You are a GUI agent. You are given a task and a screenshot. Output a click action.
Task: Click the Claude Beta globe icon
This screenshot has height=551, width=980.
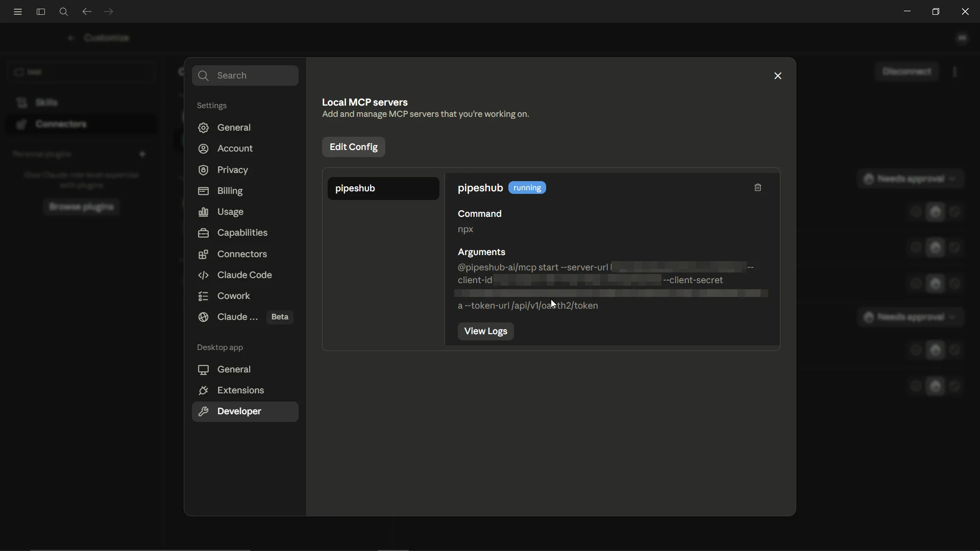click(204, 317)
